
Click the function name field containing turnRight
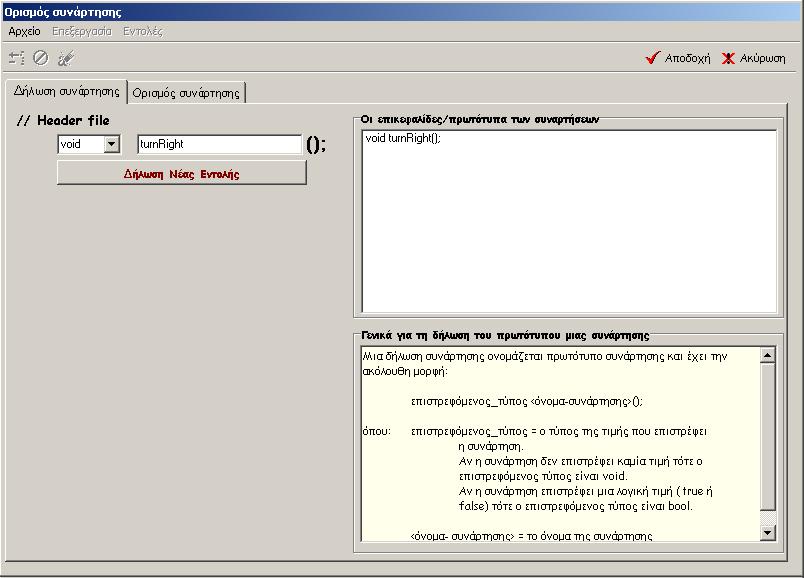[219, 144]
